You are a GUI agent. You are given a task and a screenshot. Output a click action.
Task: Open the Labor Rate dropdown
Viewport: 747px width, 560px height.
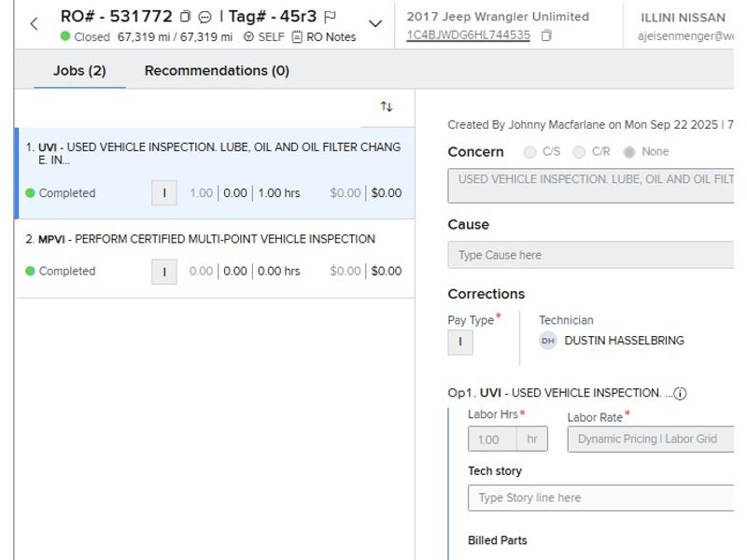pos(650,439)
